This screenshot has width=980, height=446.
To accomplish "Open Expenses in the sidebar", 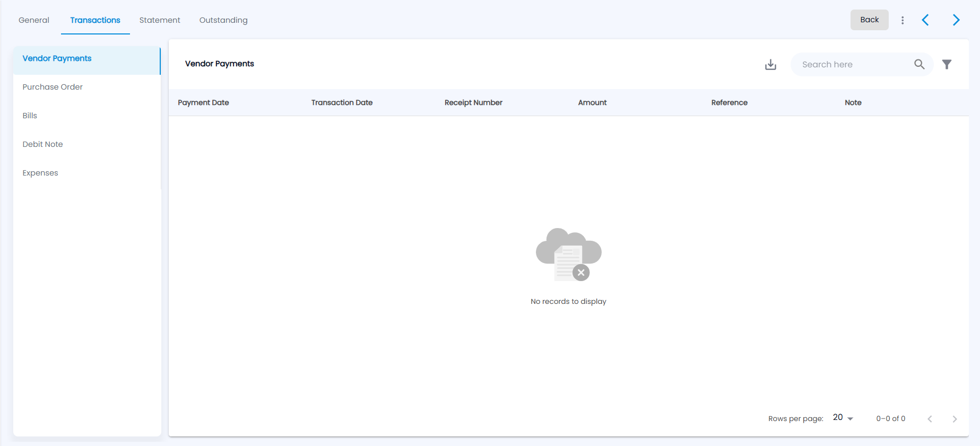I will pyautogui.click(x=86, y=173).
